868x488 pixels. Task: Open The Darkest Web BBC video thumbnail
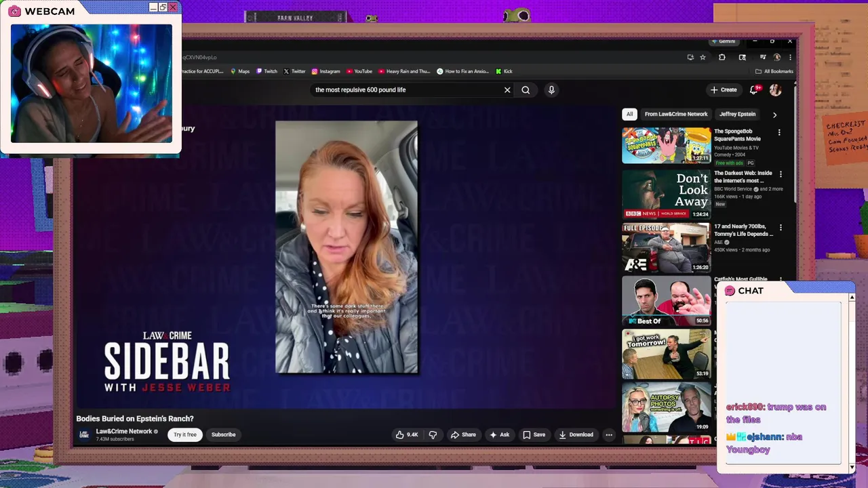click(666, 194)
